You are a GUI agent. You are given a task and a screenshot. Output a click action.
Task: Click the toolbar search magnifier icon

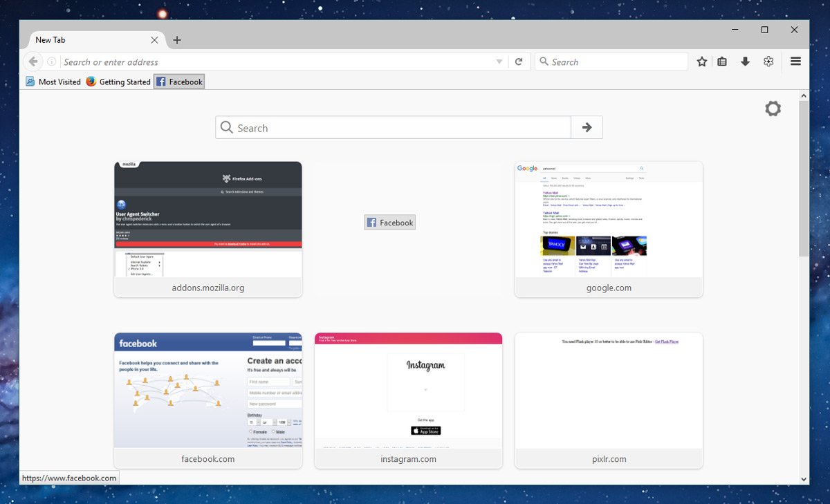[x=544, y=62]
